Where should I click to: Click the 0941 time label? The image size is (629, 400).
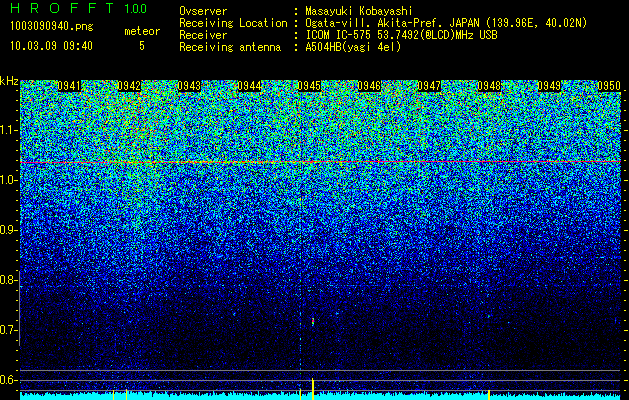point(69,86)
